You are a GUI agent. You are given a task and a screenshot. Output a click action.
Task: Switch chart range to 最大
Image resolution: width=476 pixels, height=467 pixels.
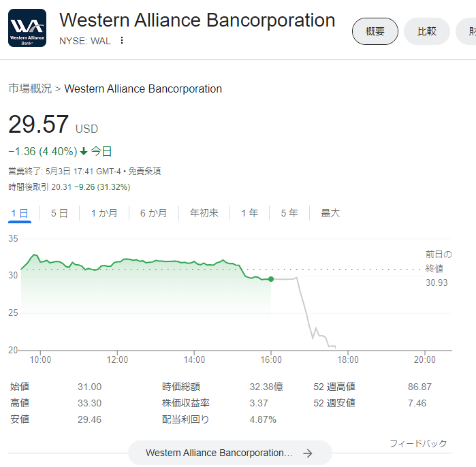[x=330, y=213]
